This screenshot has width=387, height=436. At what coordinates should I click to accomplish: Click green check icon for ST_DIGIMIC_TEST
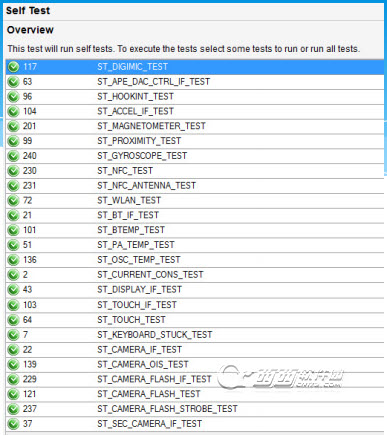pos(13,67)
